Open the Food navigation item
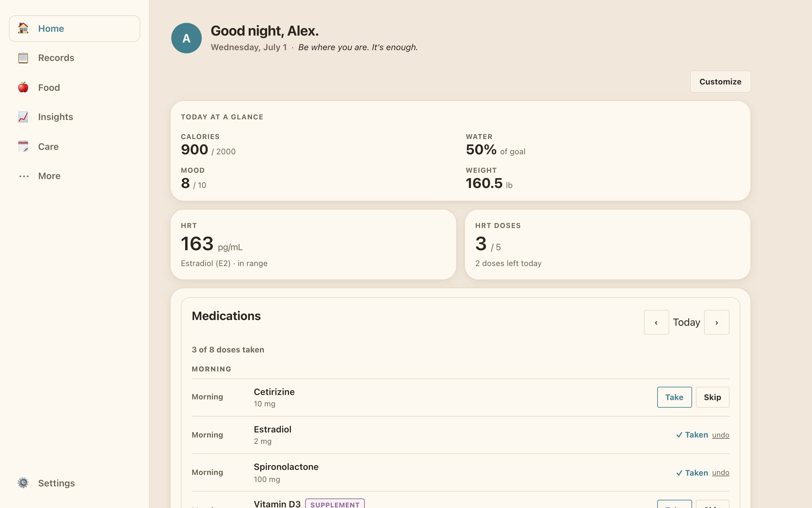This screenshot has width=812, height=508. coord(75,87)
